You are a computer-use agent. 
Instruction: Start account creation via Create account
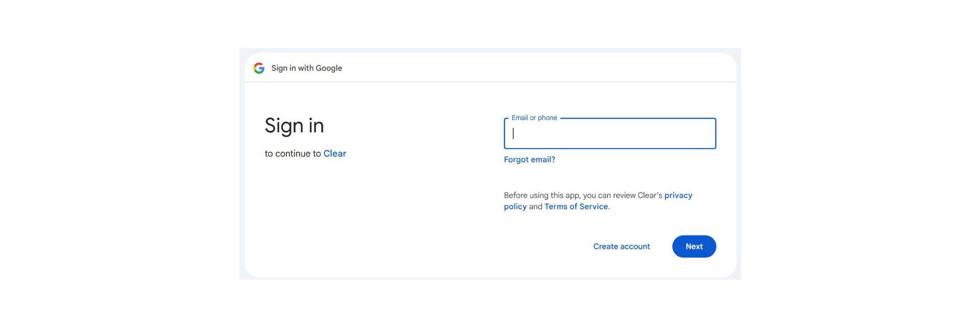[621, 246]
